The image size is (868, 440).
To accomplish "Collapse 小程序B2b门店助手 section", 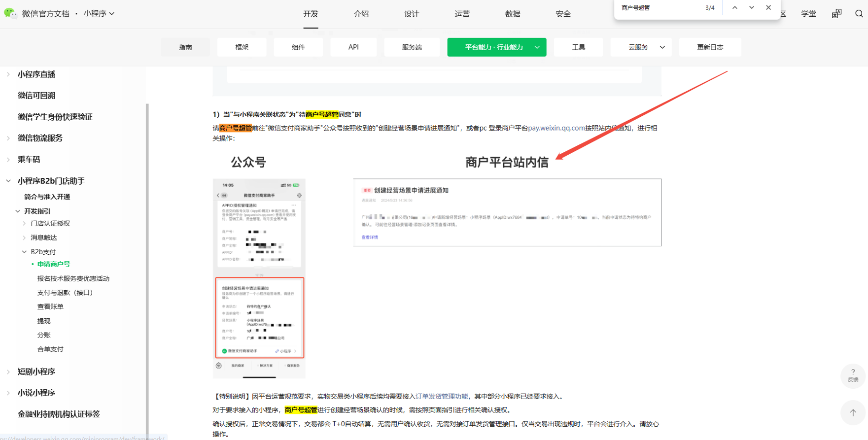I will pyautogui.click(x=8, y=181).
